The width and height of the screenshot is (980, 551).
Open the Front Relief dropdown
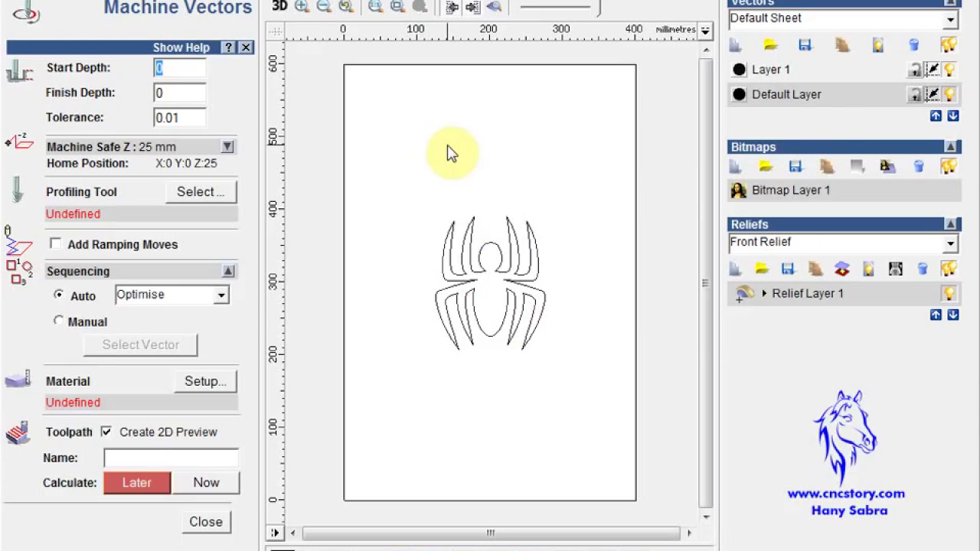[950, 243]
